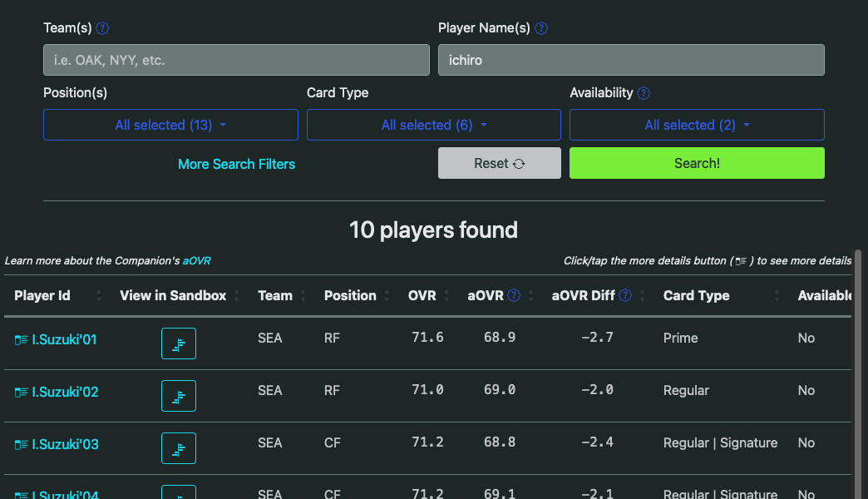Select OVR value 71.6 for I.Suzuki'01
Viewport: 868px width, 499px height.
pos(427,338)
